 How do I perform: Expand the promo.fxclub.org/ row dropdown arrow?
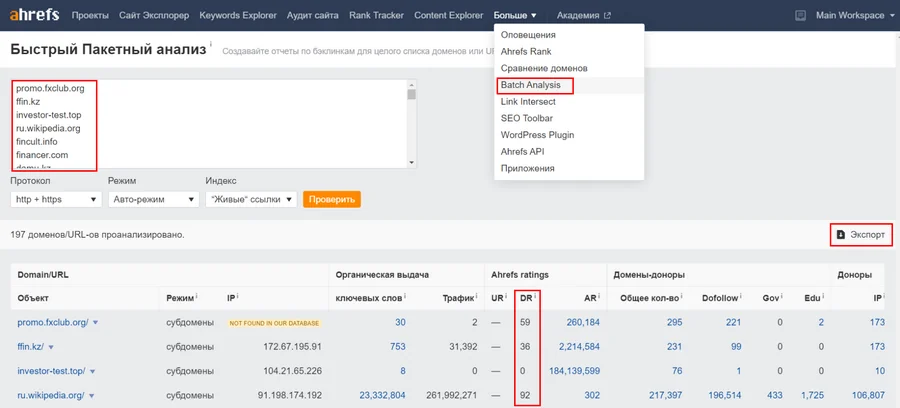[95, 323]
